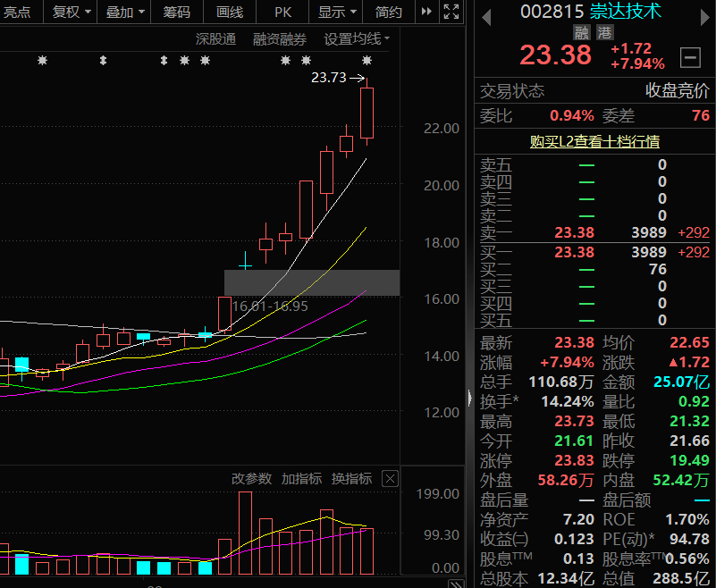The image size is (716, 588).
Task: Switch to 简约 simple mode
Action: click(389, 12)
